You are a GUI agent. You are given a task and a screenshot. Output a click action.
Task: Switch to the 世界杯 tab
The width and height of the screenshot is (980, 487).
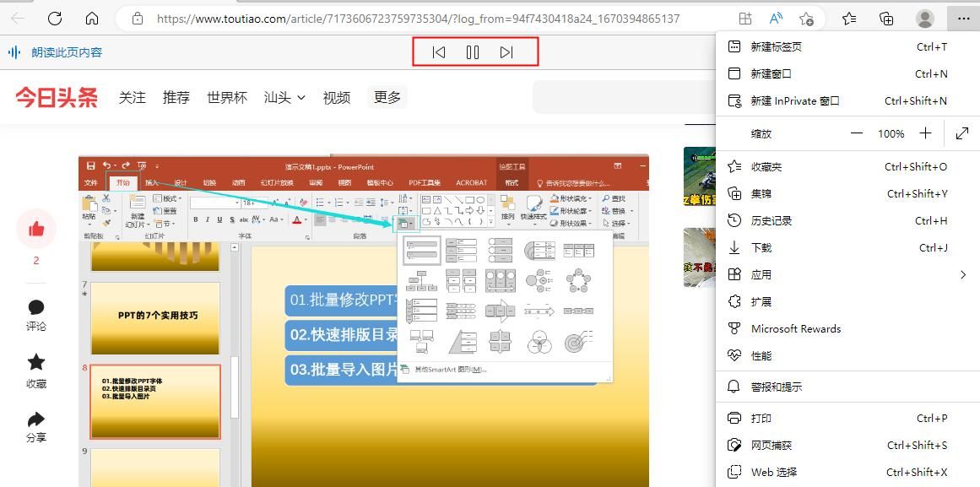(x=225, y=97)
